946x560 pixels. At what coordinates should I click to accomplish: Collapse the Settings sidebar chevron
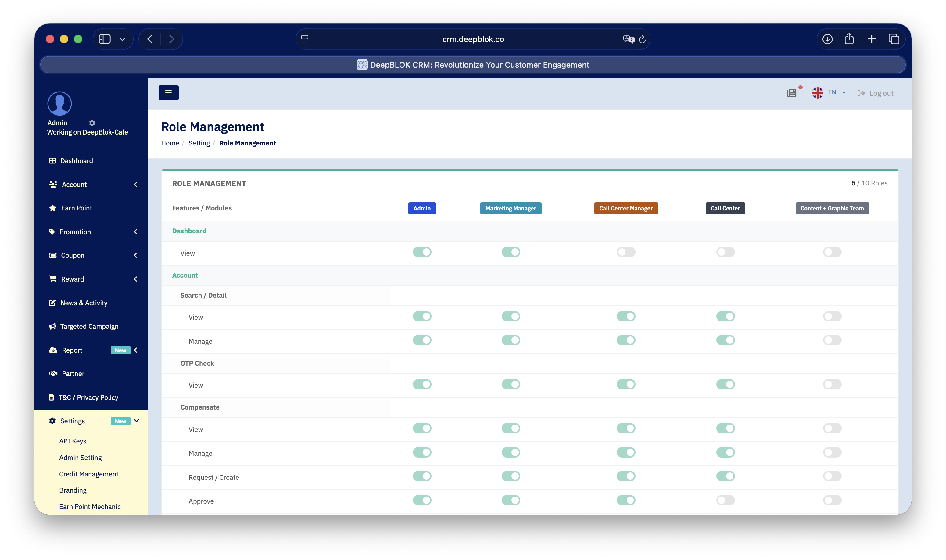point(137,421)
